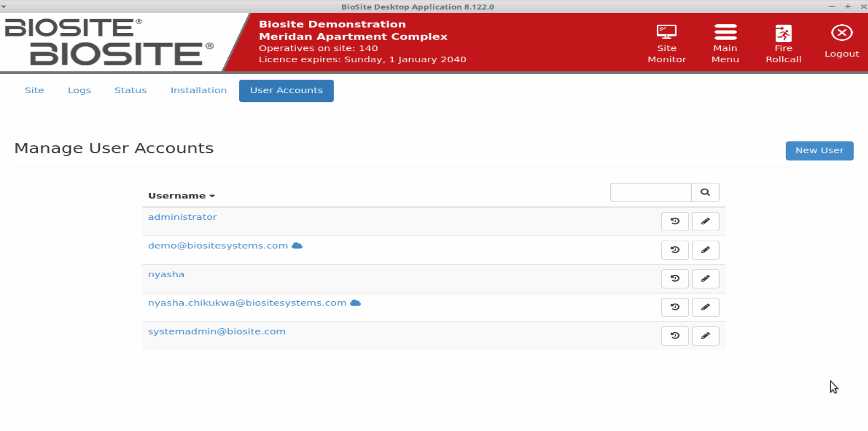The height and width of the screenshot is (431, 868).
Task: Edit the administrator account
Action: 705,222
